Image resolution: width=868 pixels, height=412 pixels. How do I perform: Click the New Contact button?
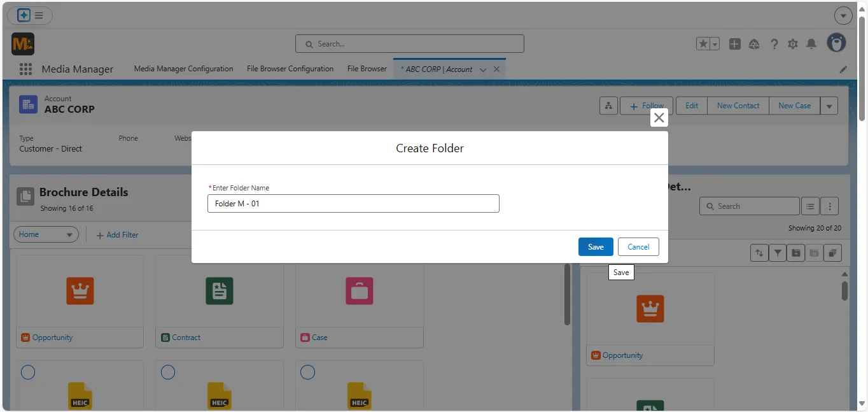[x=738, y=106]
